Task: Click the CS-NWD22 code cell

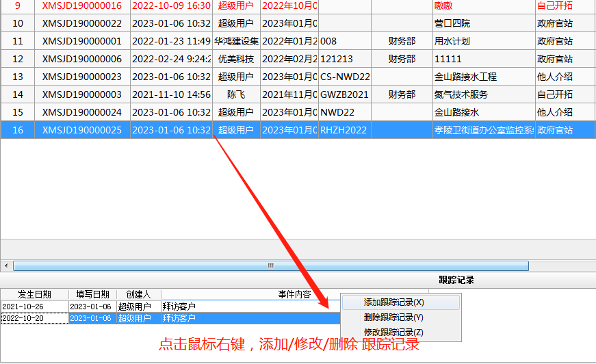Action: point(345,77)
